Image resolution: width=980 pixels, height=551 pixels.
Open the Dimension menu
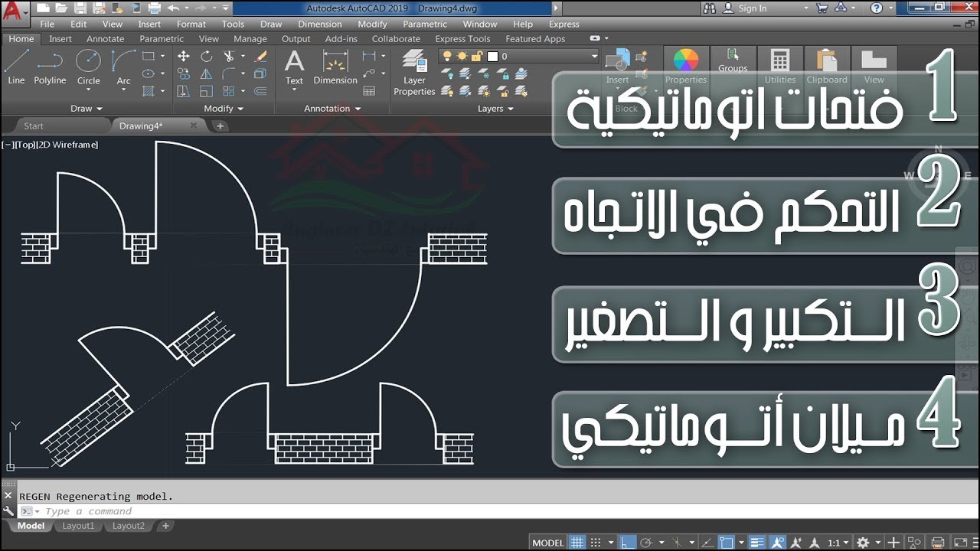pyautogui.click(x=320, y=24)
